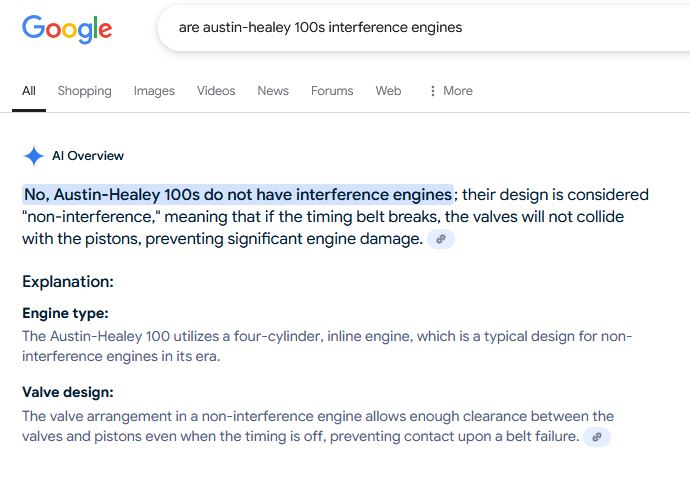Image resolution: width=690 pixels, height=492 pixels.
Task: Select the All results tab
Action: coord(29,91)
